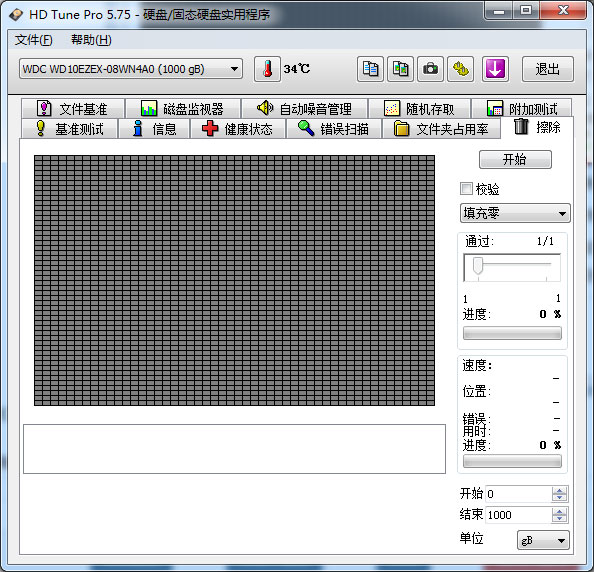Screen dimensions: 594x572
Task: Click the gray block map grid
Action: click(x=234, y=280)
